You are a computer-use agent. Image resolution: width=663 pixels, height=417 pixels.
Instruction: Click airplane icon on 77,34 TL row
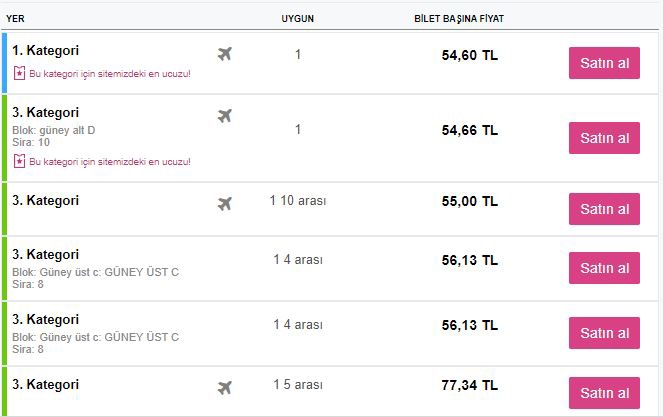(x=225, y=387)
